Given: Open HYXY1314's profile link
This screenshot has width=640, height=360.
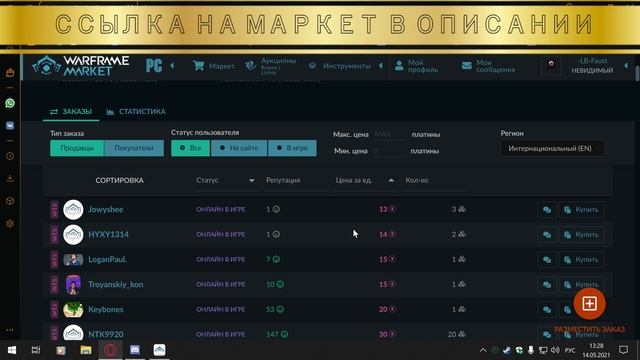Looking at the screenshot, I should coord(109,234).
